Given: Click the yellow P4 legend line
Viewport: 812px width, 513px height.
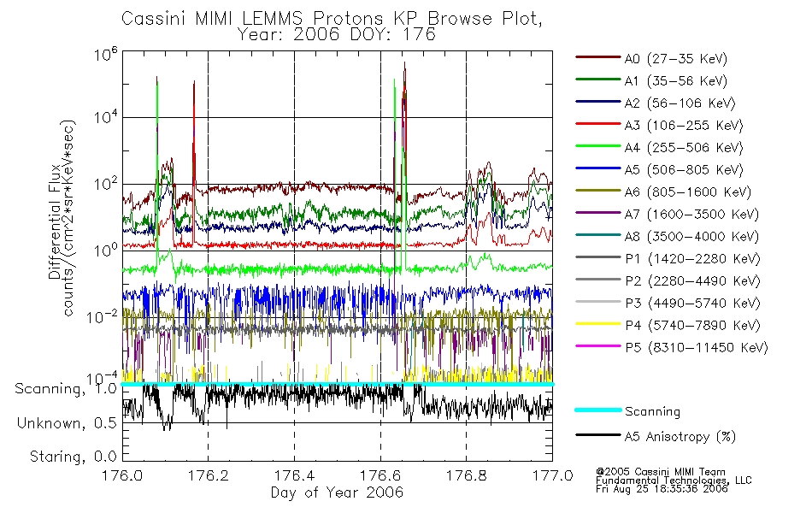Looking at the screenshot, I should point(598,324).
